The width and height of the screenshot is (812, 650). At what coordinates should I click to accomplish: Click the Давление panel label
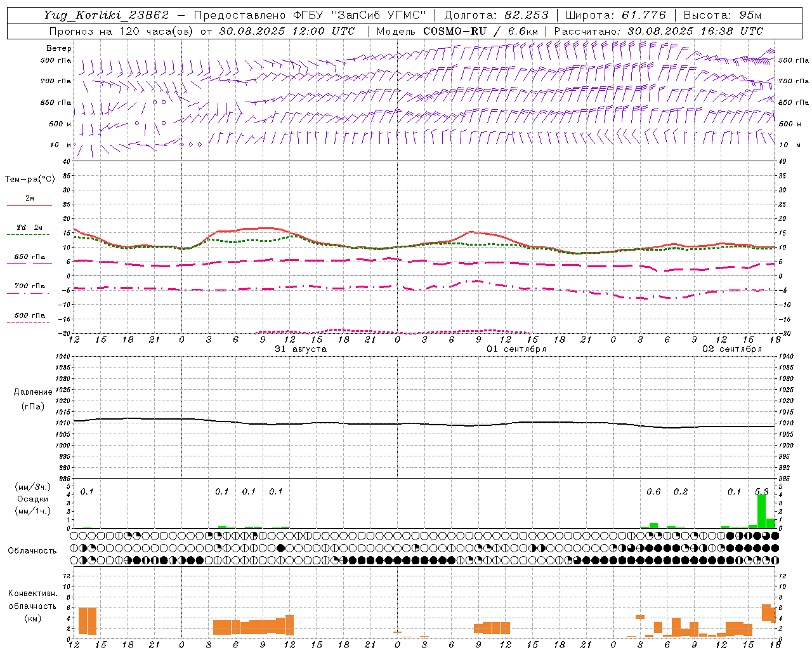pyautogui.click(x=33, y=392)
